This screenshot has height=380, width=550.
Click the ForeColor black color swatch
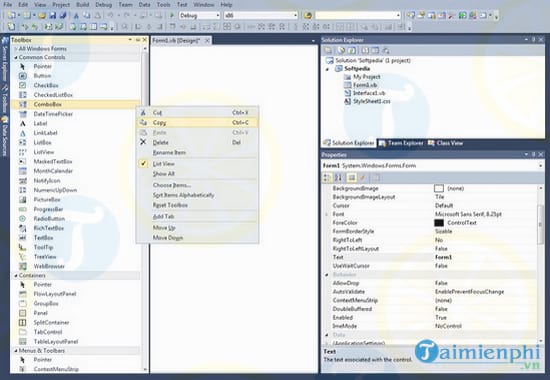439,223
